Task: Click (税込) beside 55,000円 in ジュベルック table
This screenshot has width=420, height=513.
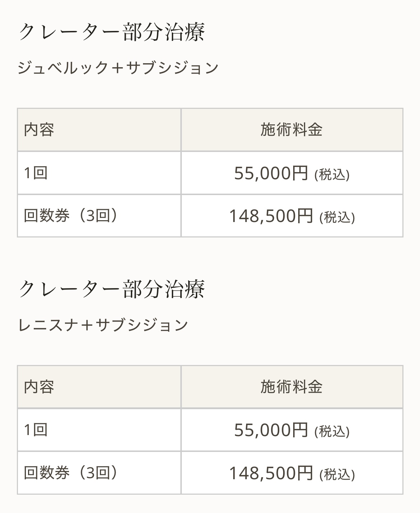Action: (x=332, y=175)
